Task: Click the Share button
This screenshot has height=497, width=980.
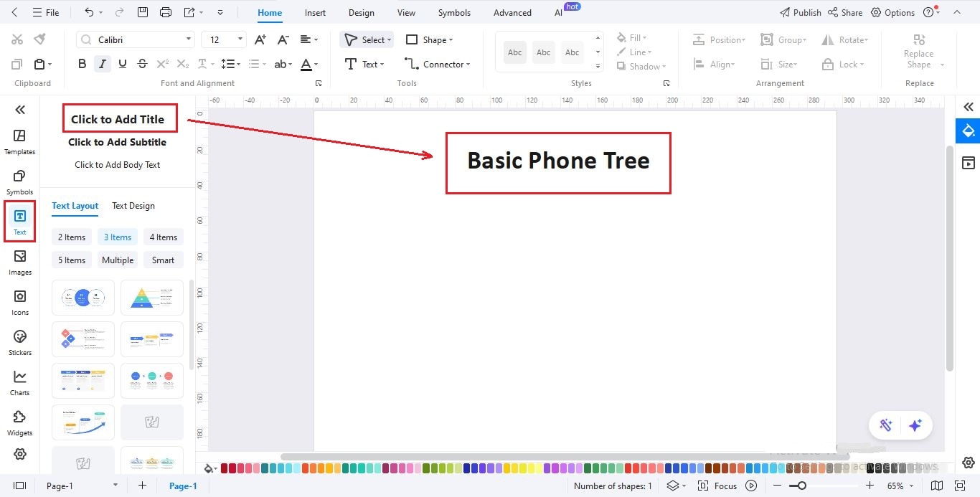Action: (x=845, y=12)
